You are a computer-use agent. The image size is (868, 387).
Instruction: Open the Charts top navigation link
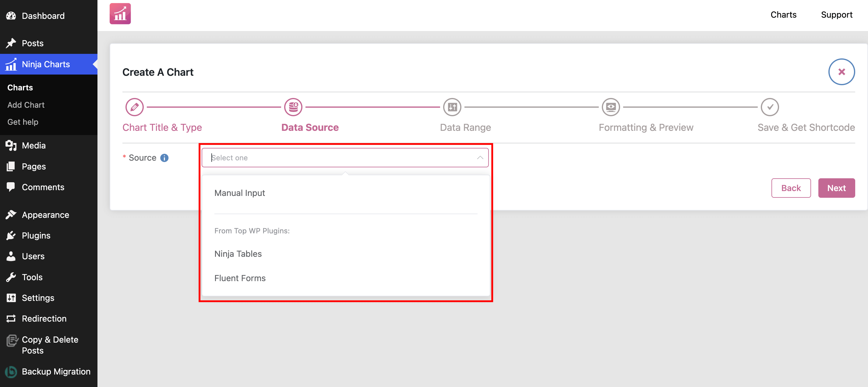[x=783, y=15]
